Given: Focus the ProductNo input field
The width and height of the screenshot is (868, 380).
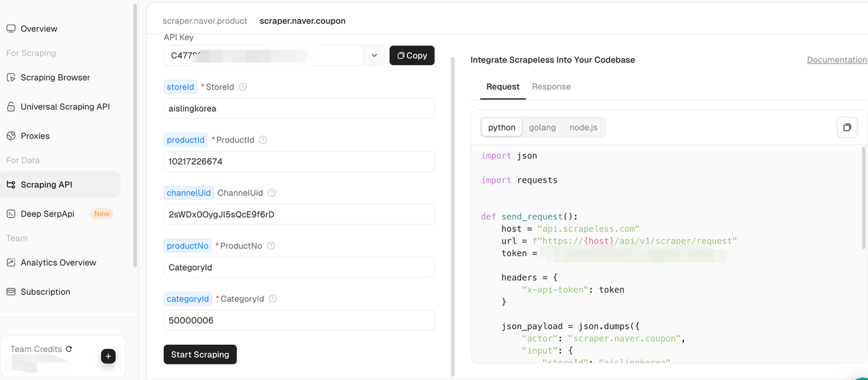Looking at the screenshot, I should click(x=299, y=267).
